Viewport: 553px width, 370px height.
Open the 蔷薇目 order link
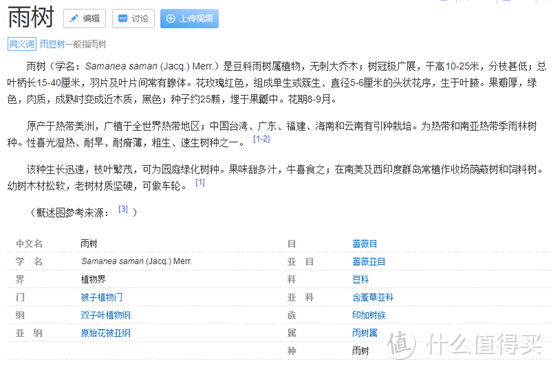pyautogui.click(x=365, y=244)
